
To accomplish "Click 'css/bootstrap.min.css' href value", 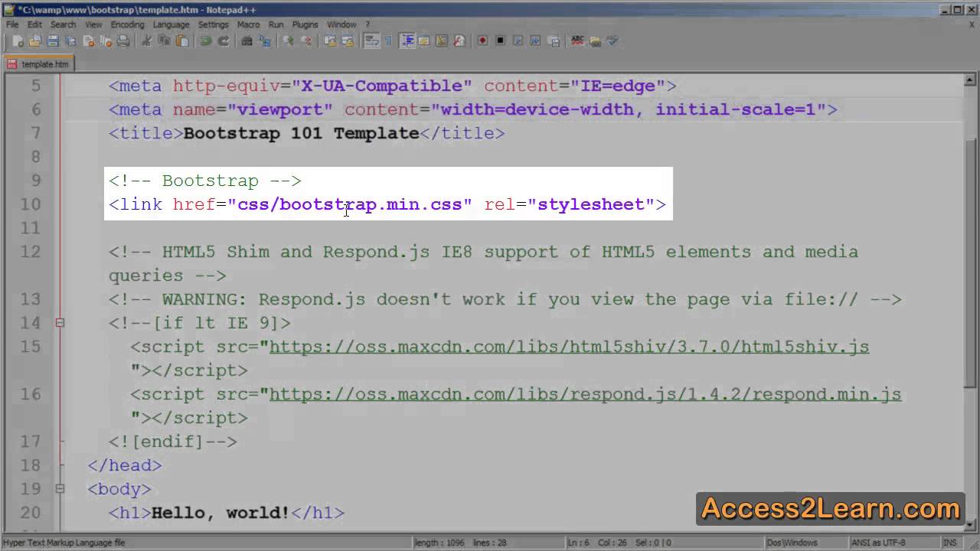I will tap(350, 204).
